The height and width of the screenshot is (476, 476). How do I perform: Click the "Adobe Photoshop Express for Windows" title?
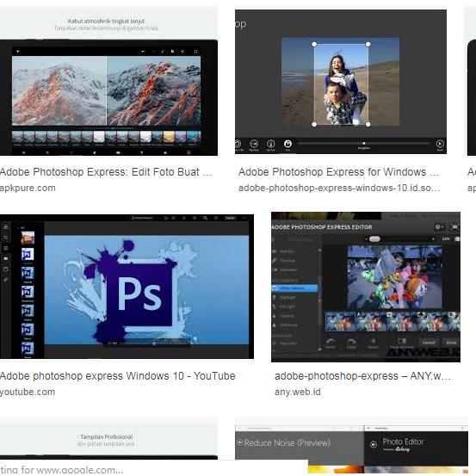tap(338, 172)
